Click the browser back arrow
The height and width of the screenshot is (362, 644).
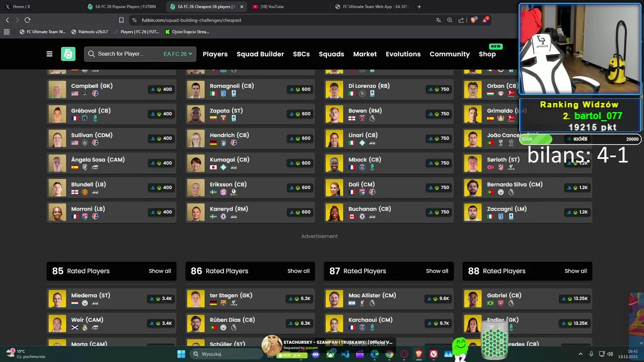(7, 20)
